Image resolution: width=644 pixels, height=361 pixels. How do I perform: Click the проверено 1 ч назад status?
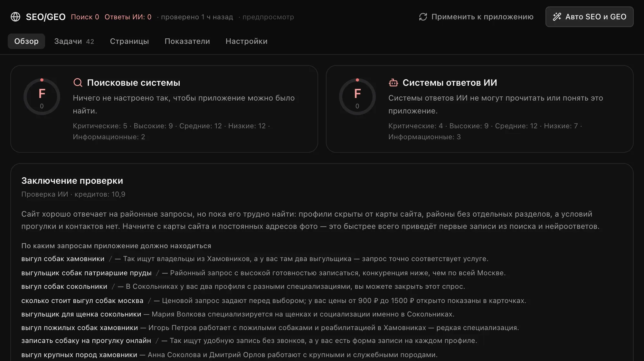(197, 17)
